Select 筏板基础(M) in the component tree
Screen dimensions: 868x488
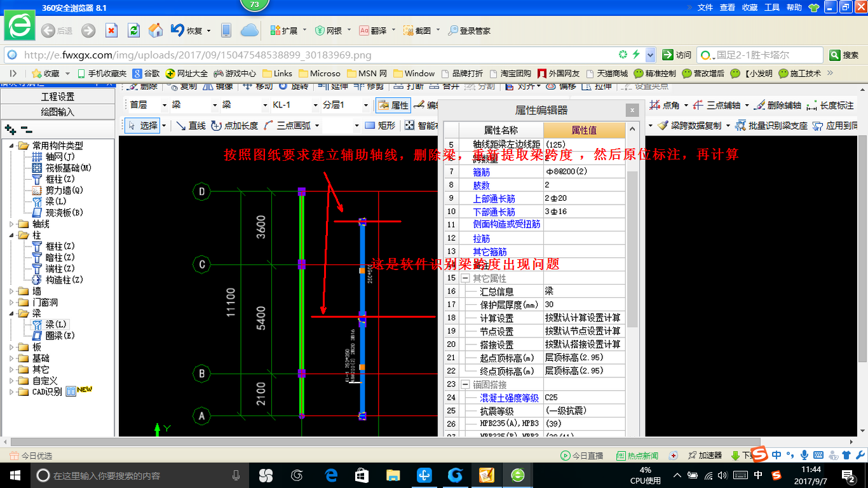tap(62, 168)
